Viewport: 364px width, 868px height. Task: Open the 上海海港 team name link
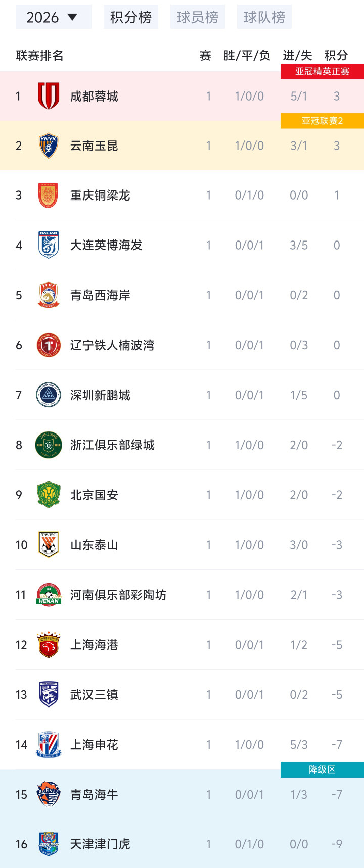click(x=94, y=645)
